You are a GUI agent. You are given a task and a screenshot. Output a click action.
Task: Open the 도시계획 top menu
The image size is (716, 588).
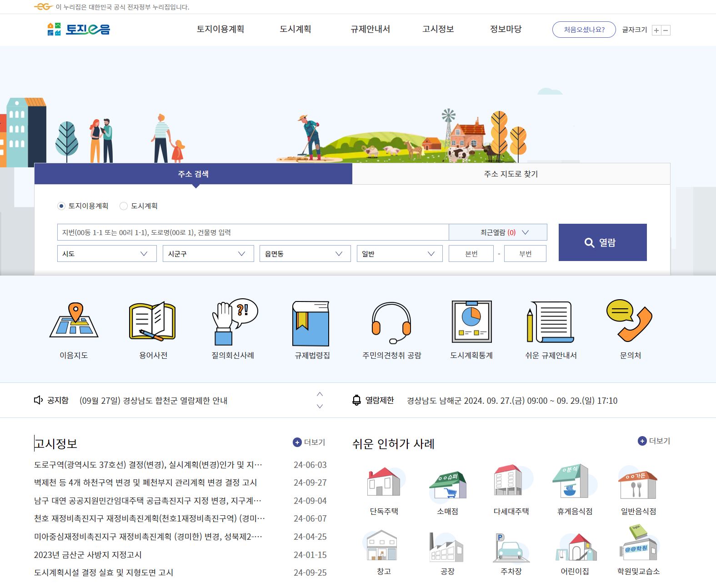click(x=295, y=29)
